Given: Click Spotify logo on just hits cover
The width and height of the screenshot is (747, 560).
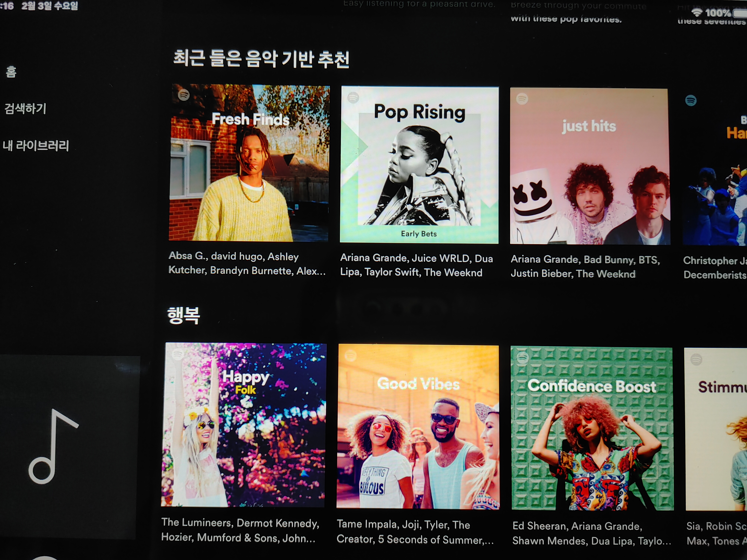Looking at the screenshot, I should [522, 99].
